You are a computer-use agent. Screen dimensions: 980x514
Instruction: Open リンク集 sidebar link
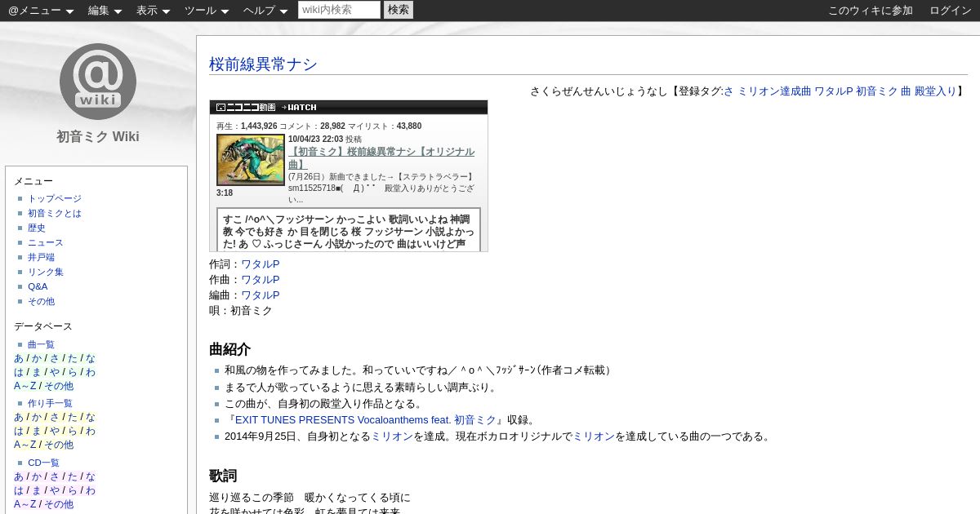click(x=46, y=272)
